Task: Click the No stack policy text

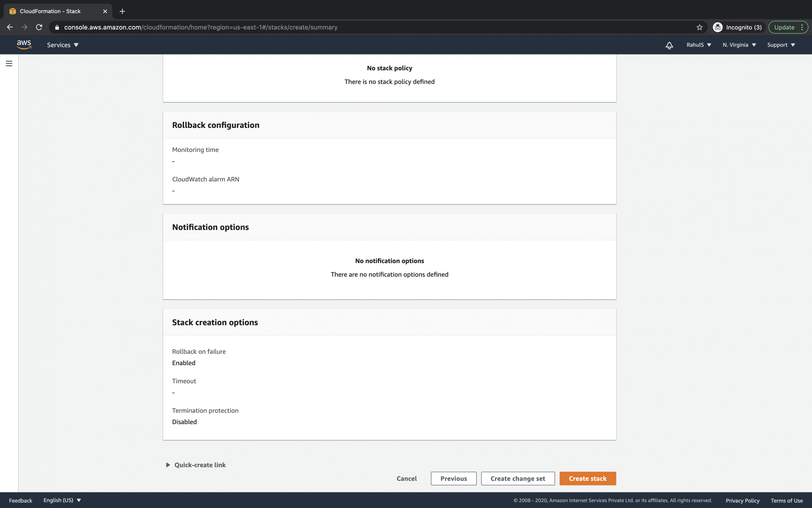Action: point(389,68)
